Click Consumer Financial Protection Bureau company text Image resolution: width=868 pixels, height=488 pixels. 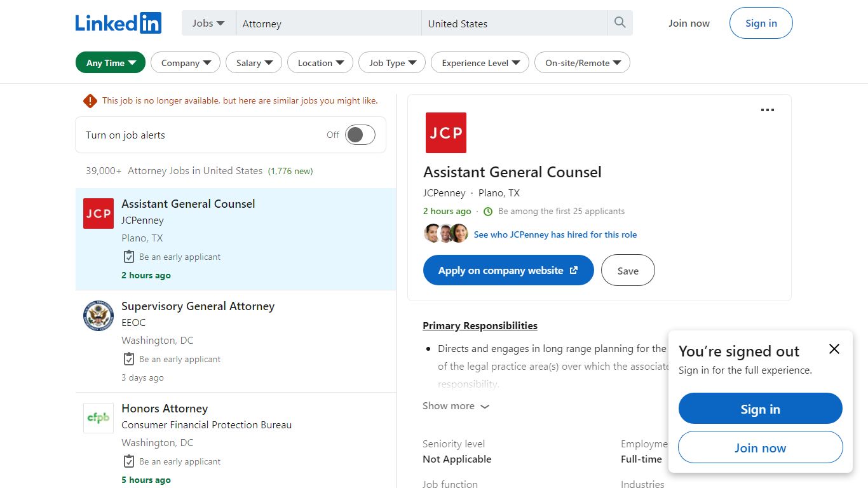(x=207, y=425)
